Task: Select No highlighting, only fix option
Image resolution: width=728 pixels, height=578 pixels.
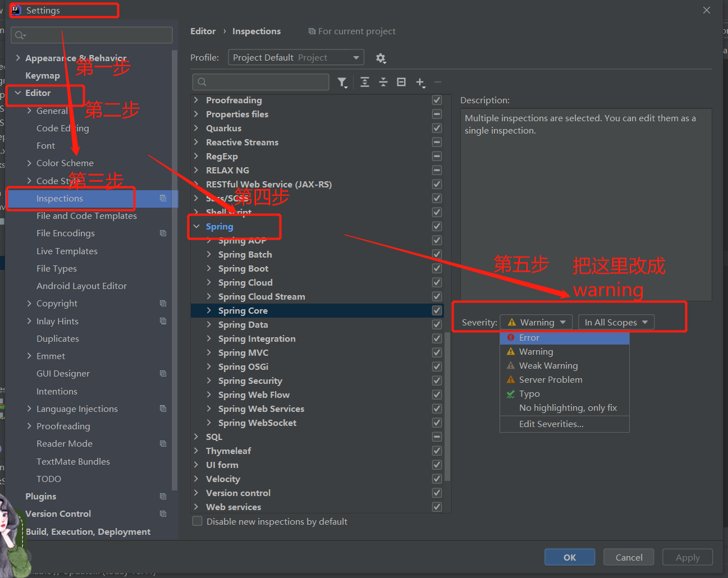Action: click(x=565, y=408)
